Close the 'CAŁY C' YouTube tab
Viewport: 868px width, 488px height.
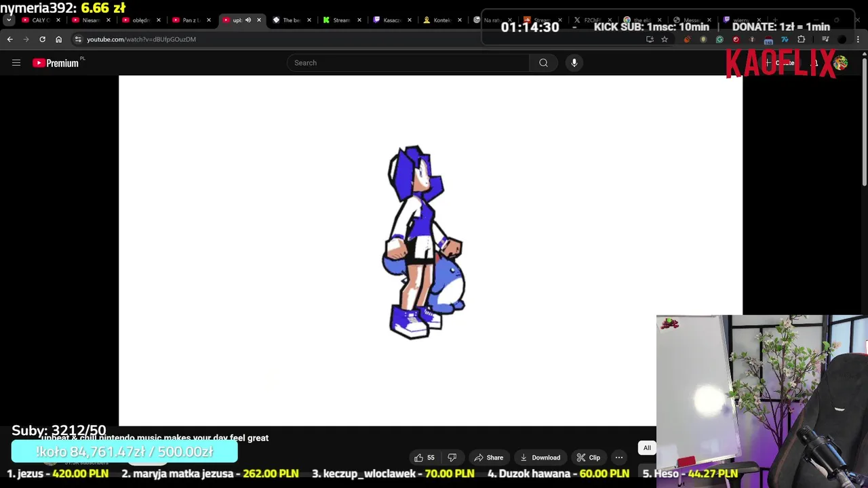tap(58, 20)
